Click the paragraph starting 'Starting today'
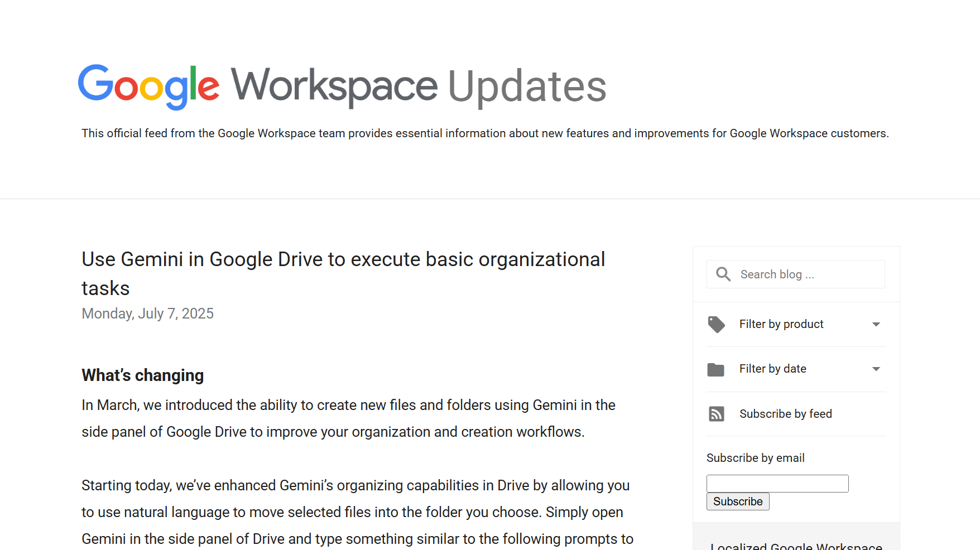This screenshot has height=550, width=980. pos(357,512)
